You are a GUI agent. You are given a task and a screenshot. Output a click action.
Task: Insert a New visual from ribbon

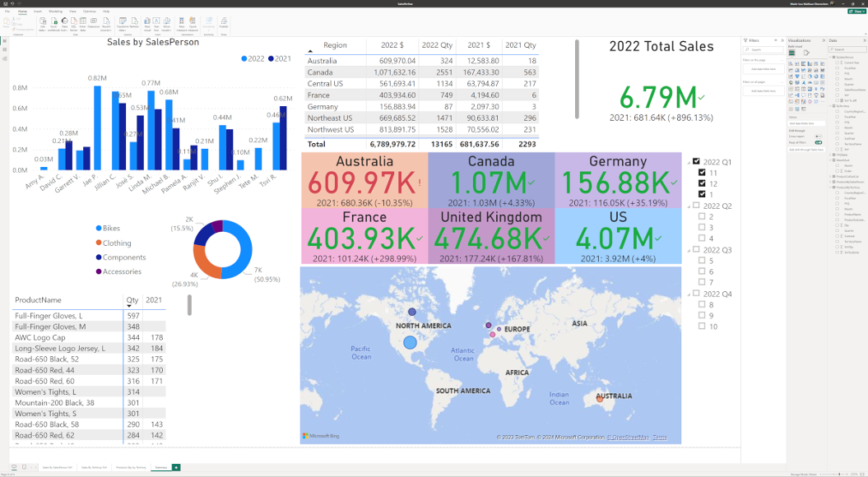tap(147, 25)
